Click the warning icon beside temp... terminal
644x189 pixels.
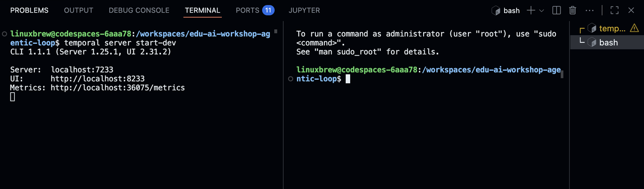[634, 28]
